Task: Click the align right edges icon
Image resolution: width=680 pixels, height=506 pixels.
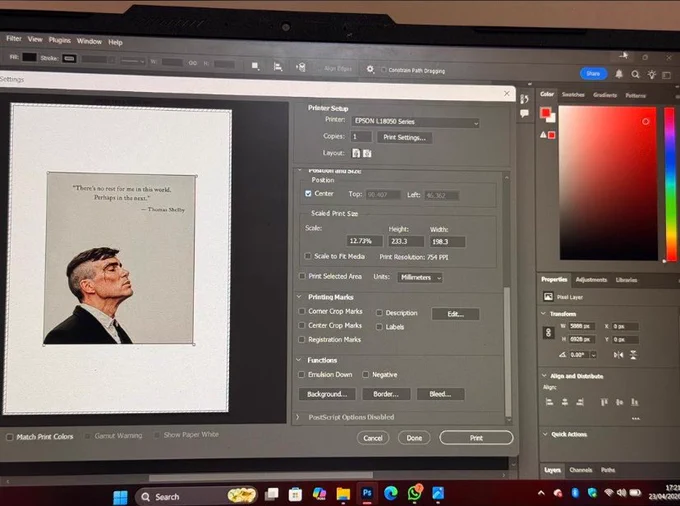Action: point(580,402)
